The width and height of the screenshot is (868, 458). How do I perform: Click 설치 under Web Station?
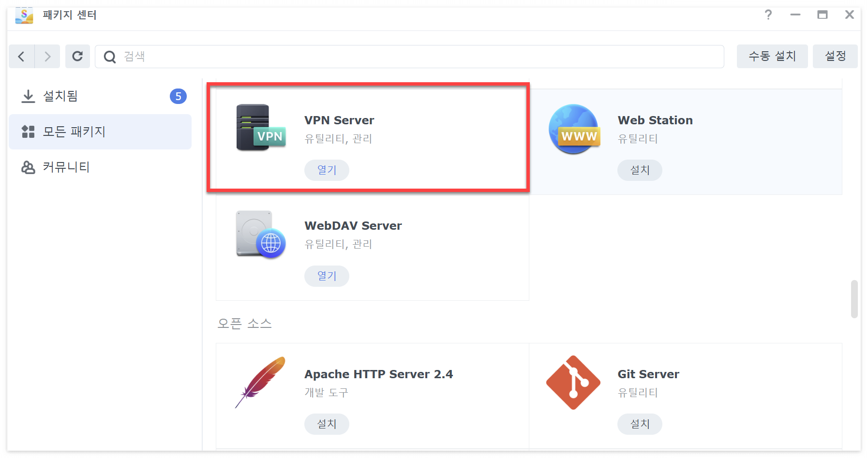640,170
